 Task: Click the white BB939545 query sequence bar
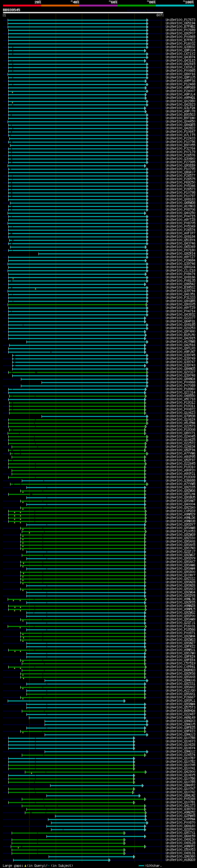click(x=83, y=13)
